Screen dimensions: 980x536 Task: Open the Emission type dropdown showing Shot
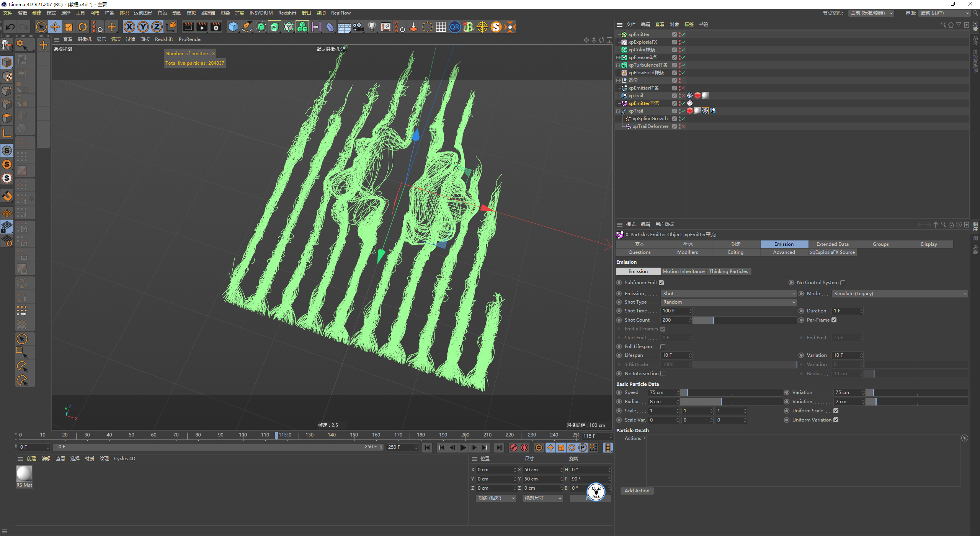tap(728, 294)
